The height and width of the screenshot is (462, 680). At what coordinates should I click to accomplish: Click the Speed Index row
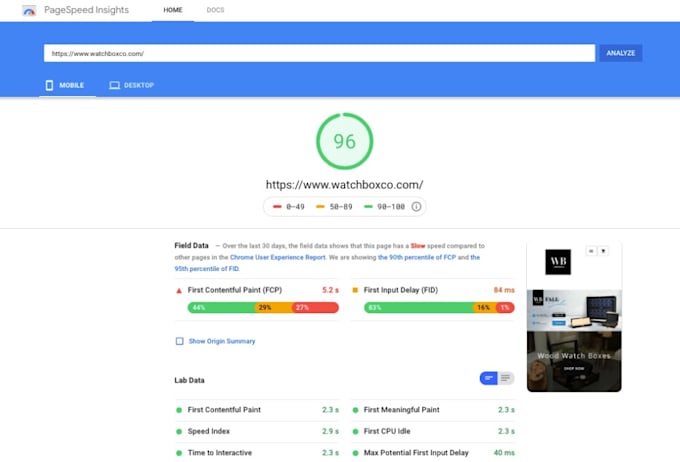point(257,431)
